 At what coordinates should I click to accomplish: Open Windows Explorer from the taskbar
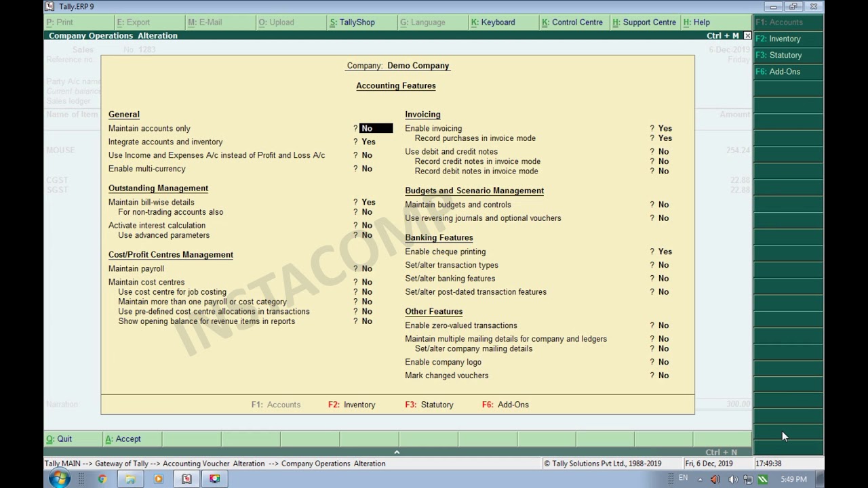pos(130,479)
